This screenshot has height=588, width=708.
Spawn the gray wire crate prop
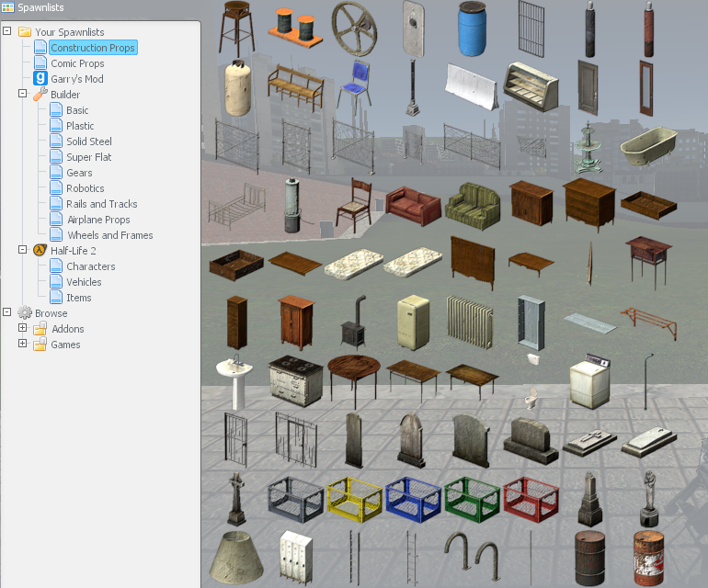[x=295, y=500]
